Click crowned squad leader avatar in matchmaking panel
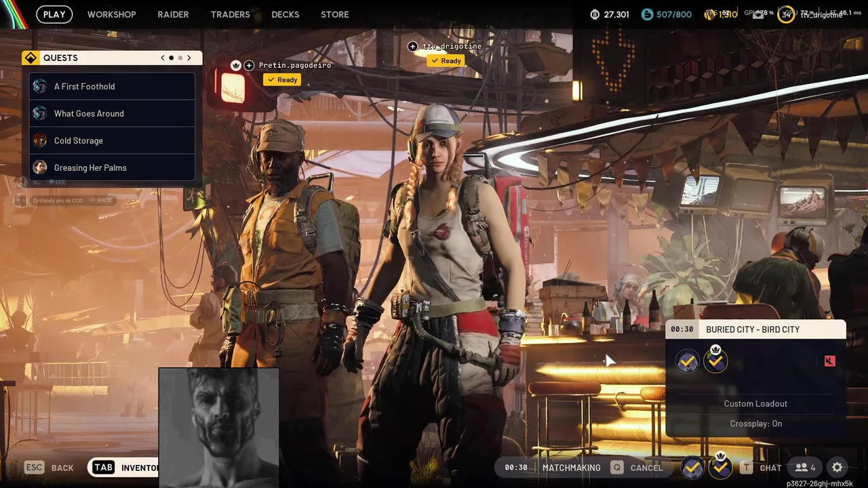Screen dimensions: 868x488 (x=715, y=360)
